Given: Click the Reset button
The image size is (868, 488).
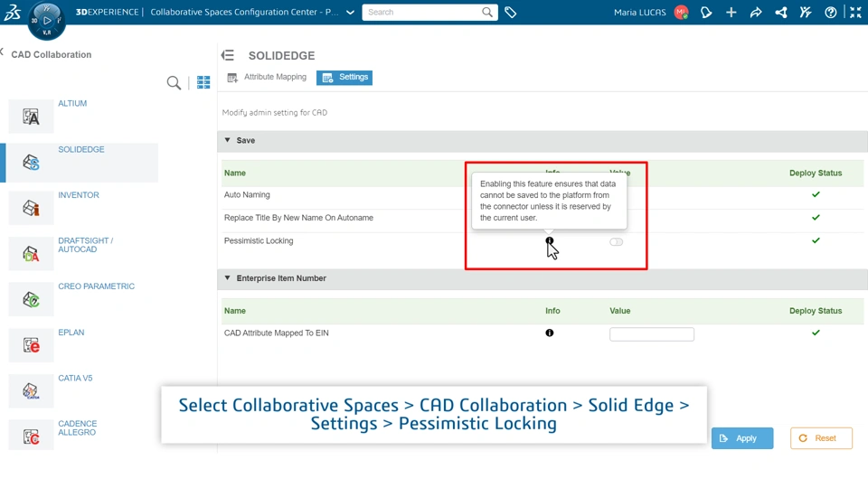Looking at the screenshot, I should tap(821, 438).
